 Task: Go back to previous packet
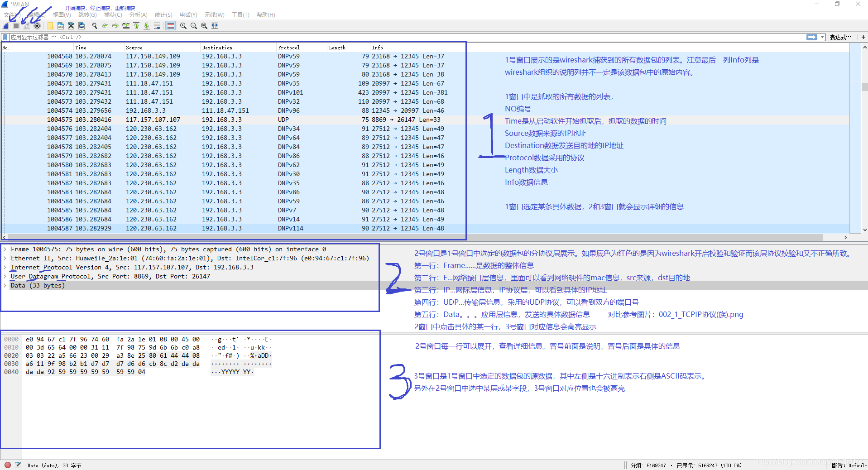click(x=105, y=26)
